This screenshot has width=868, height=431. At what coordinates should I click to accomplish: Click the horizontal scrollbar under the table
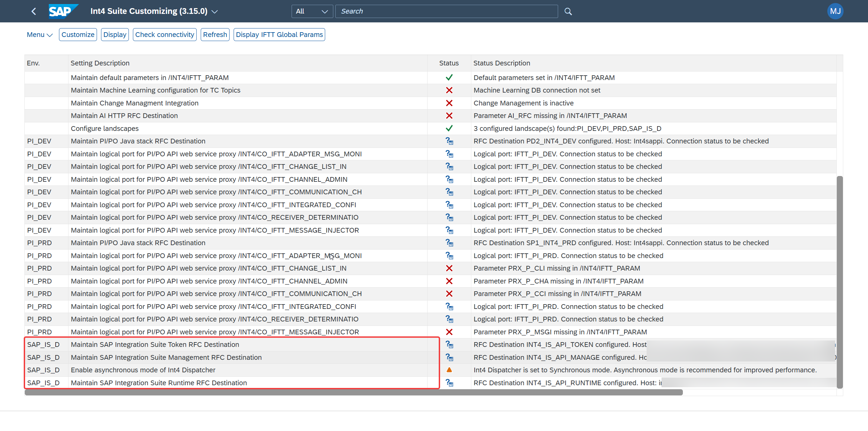coord(354,392)
